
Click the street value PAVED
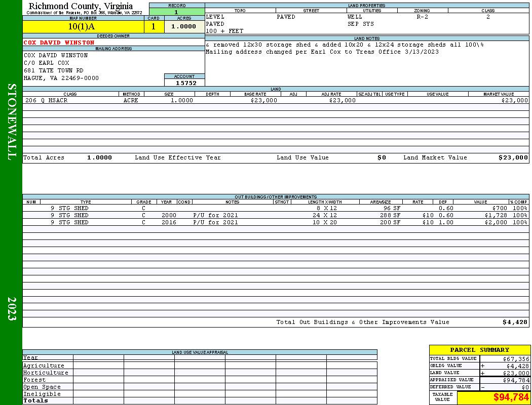pos(286,17)
